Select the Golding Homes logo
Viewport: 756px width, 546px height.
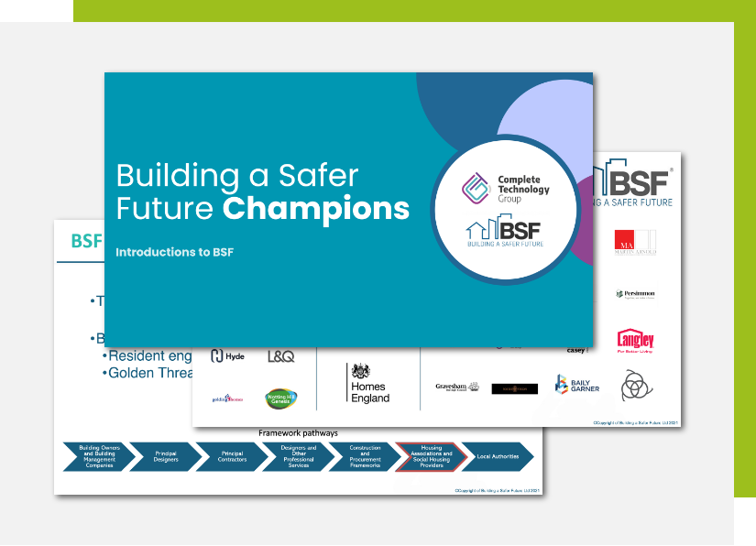click(x=227, y=399)
